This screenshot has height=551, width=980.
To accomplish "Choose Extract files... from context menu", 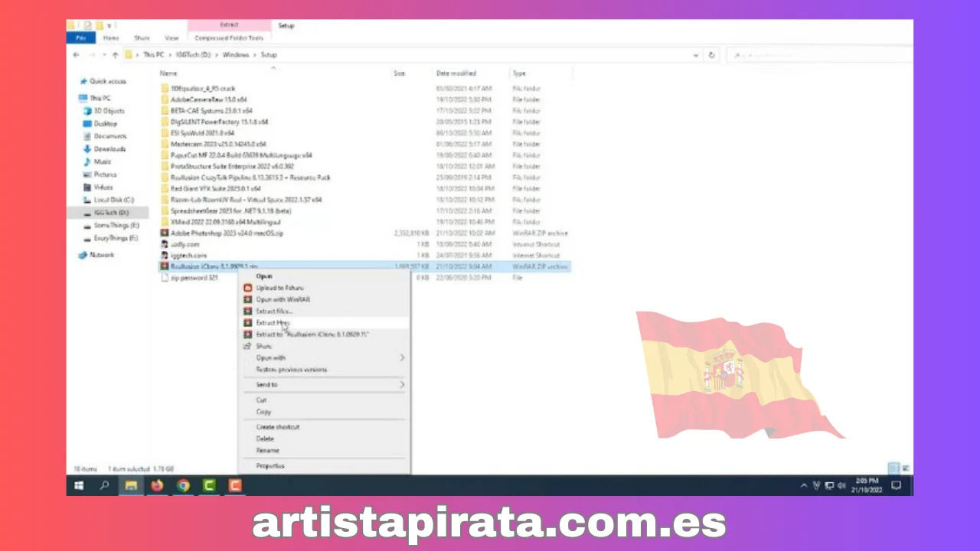I will 325,311.
